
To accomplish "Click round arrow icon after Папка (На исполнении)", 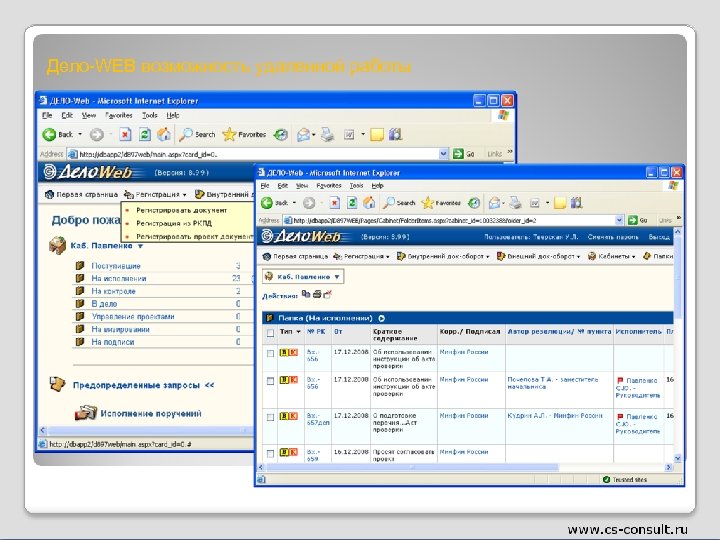I will [x=382, y=318].
